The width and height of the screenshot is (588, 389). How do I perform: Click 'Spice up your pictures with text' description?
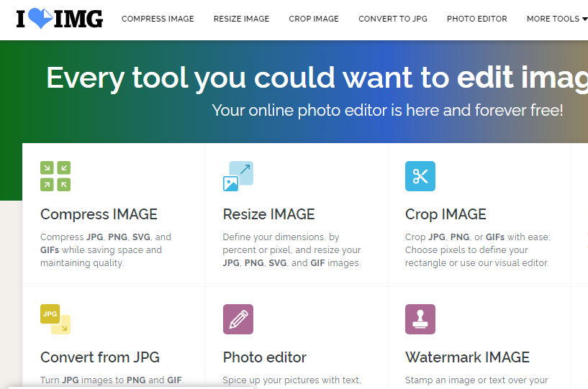pos(291,380)
